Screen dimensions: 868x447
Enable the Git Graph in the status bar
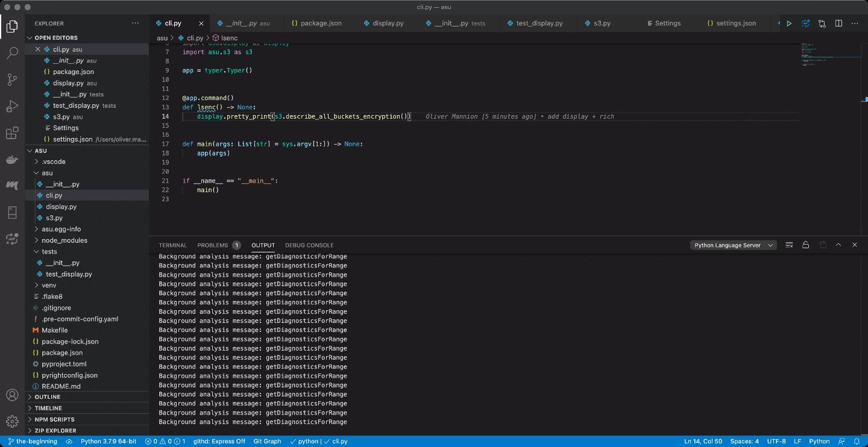click(267, 441)
